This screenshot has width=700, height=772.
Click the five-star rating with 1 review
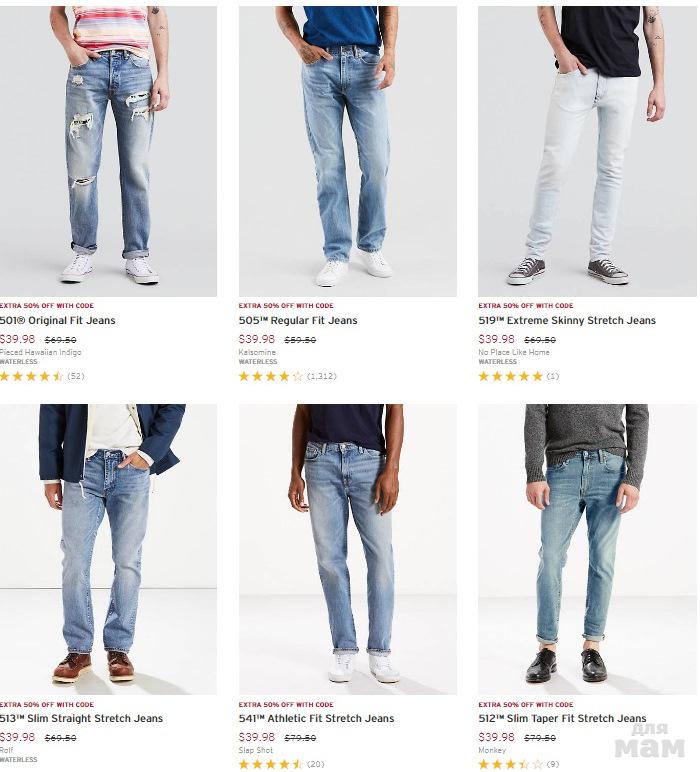coord(519,377)
